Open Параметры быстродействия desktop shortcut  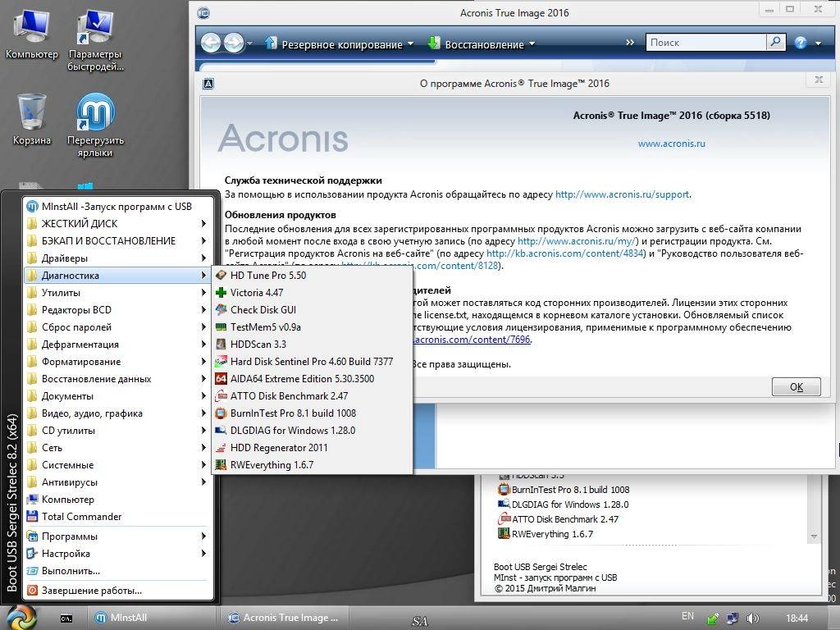point(95,40)
